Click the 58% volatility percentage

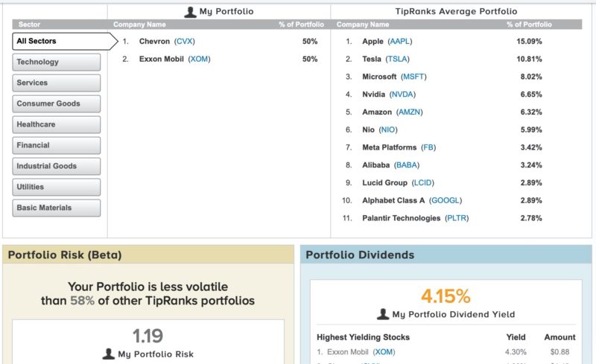[82, 301]
